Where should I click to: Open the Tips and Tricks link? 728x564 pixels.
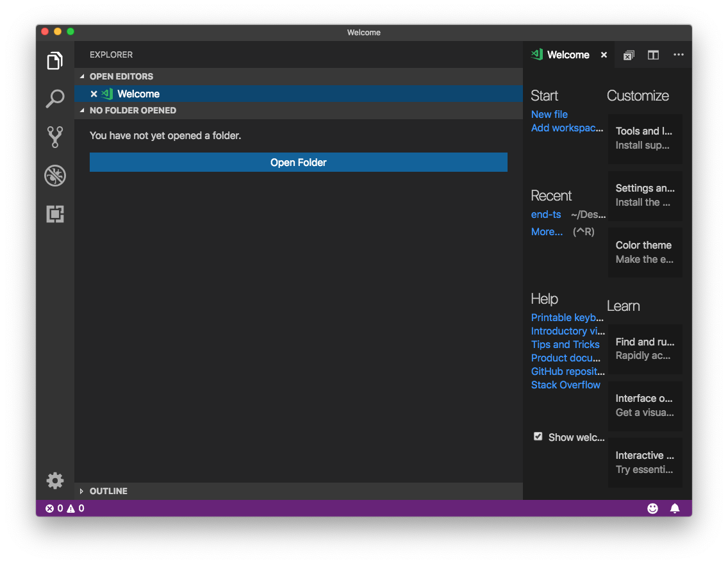coord(565,344)
